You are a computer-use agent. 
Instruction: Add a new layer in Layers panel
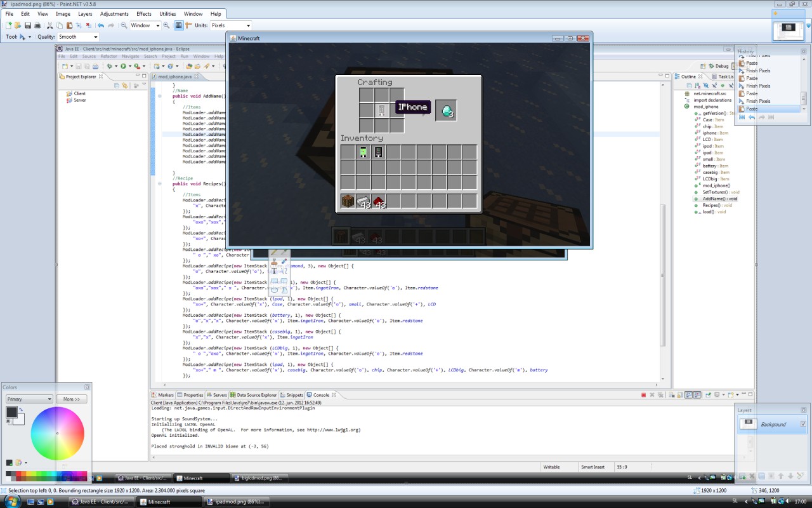tap(742, 476)
